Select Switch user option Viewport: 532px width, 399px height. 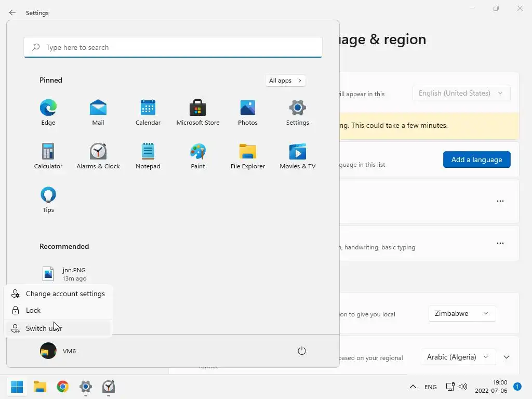point(58,328)
